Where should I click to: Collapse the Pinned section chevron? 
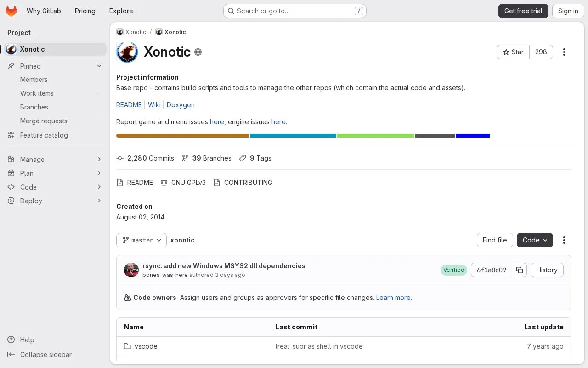point(99,66)
